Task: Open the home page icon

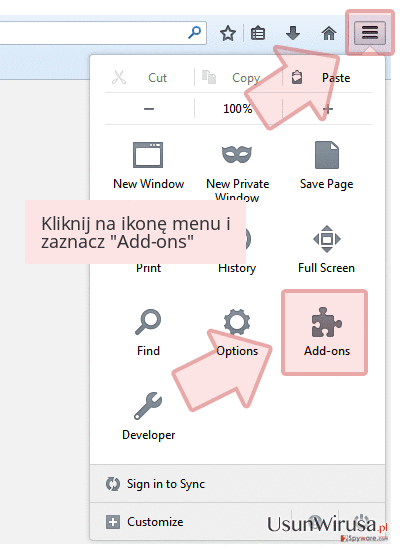Action: 329,33
